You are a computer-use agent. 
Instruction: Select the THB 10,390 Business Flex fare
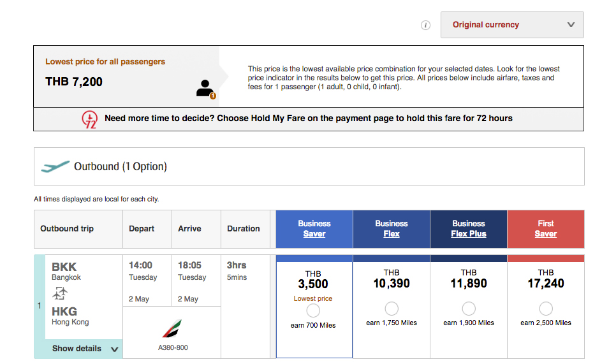(392, 309)
